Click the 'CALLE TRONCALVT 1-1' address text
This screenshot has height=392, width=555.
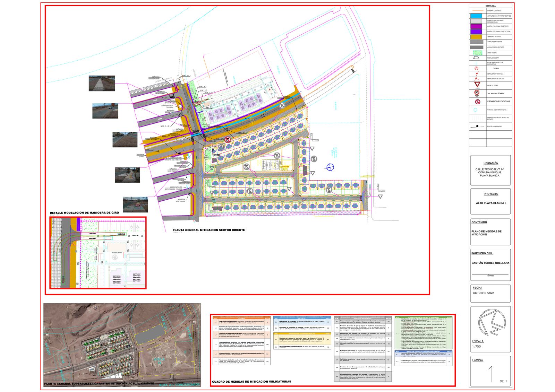tap(490, 169)
